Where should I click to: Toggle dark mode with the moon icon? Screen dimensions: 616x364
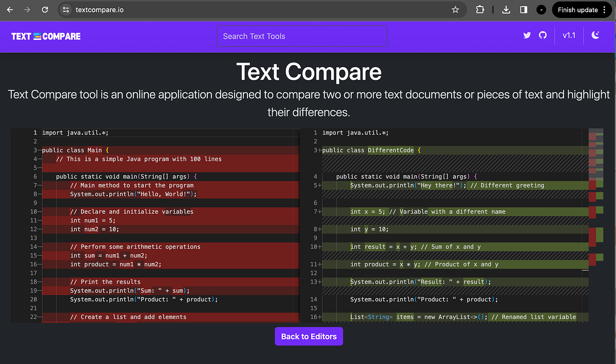coord(595,36)
